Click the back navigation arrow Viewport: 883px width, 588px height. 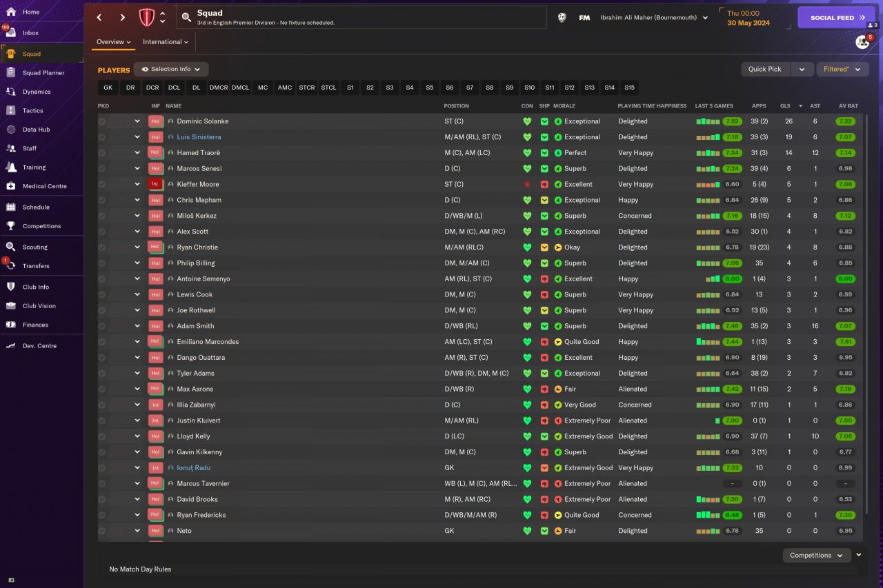point(99,17)
